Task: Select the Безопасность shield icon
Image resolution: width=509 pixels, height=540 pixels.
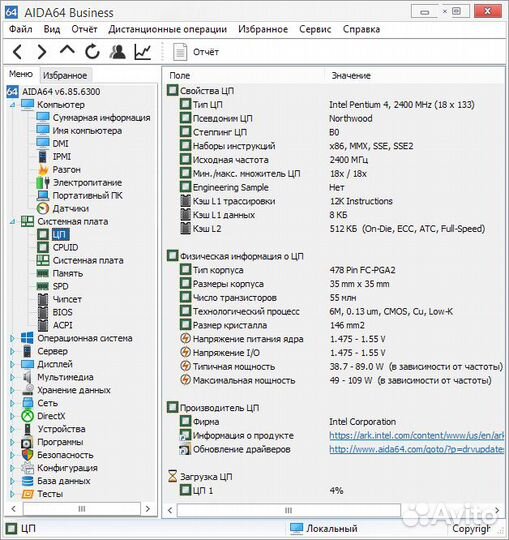Action: coord(28,455)
